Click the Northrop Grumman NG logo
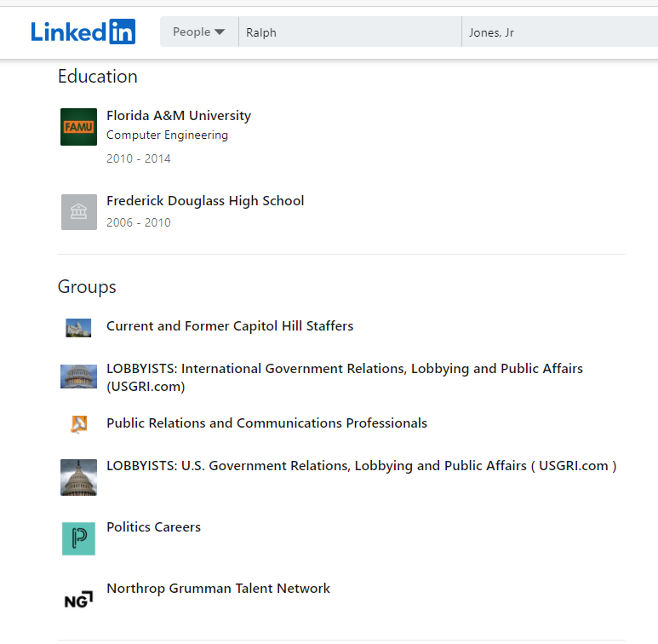Viewport: 658px width, 644px height. tap(78, 600)
